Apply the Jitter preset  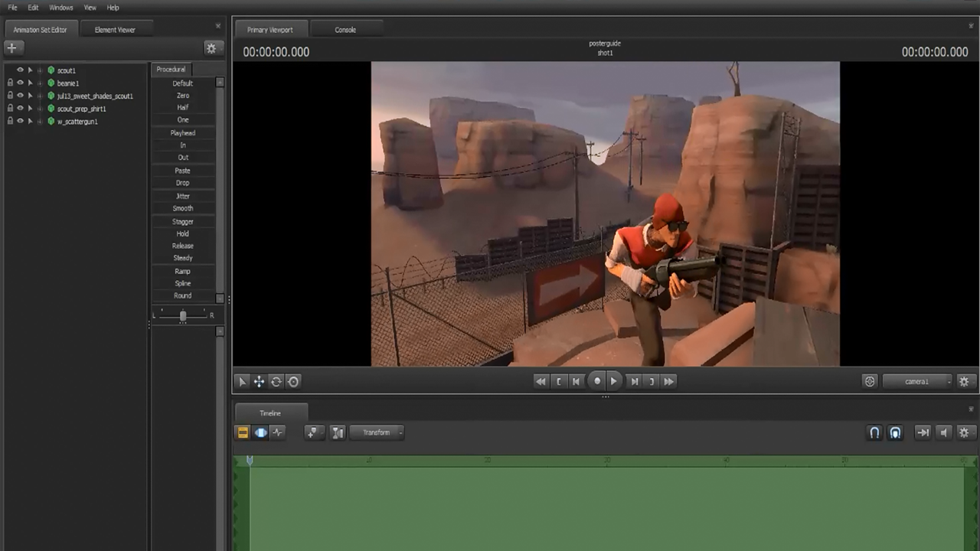coord(183,196)
